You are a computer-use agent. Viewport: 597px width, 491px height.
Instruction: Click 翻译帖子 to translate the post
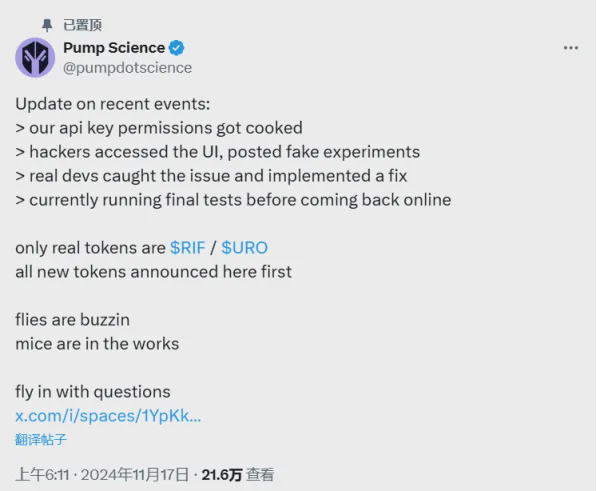[x=41, y=440]
